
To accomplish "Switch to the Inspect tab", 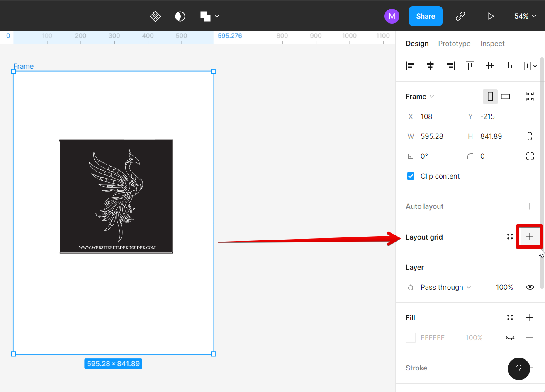I will (x=492, y=44).
